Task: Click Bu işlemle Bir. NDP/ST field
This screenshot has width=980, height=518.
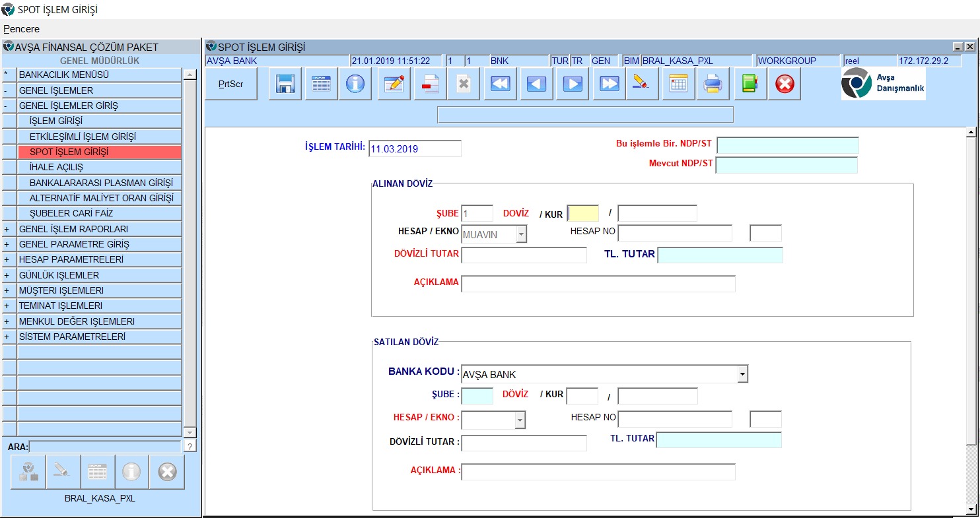Action: click(x=788, y=145)
